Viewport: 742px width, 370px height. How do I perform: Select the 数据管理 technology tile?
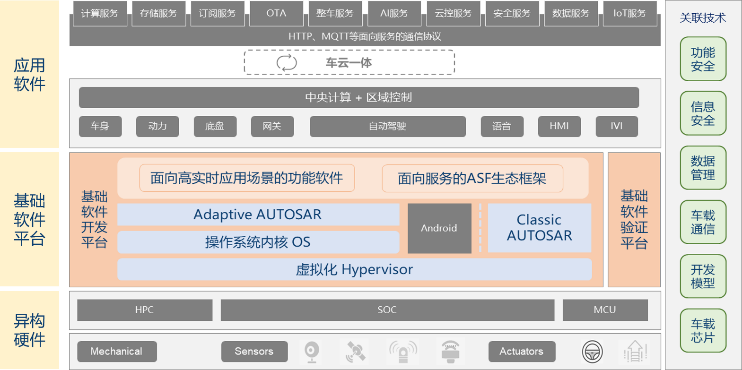coord(703,167)
